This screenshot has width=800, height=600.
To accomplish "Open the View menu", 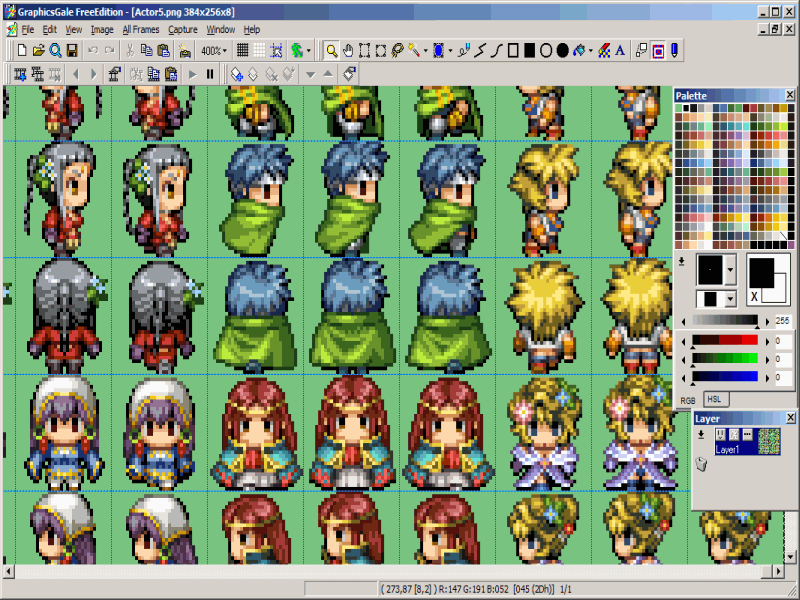I will point(73,30).
